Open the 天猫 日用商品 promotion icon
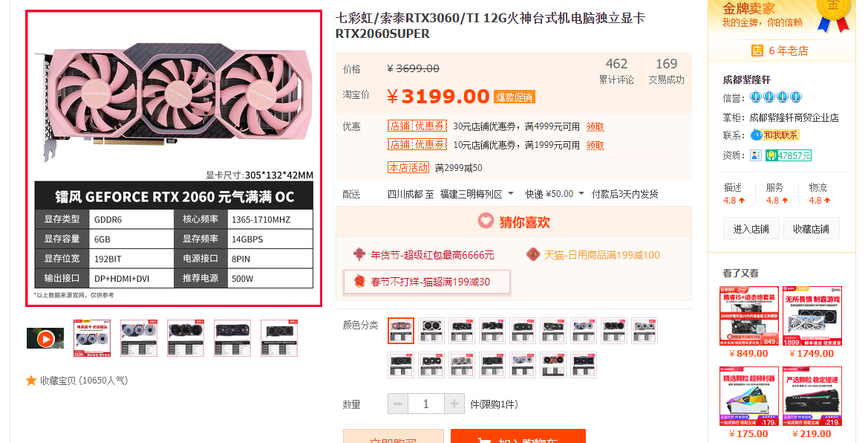Viewport: 868px width, 443px height. coord(532,254)
